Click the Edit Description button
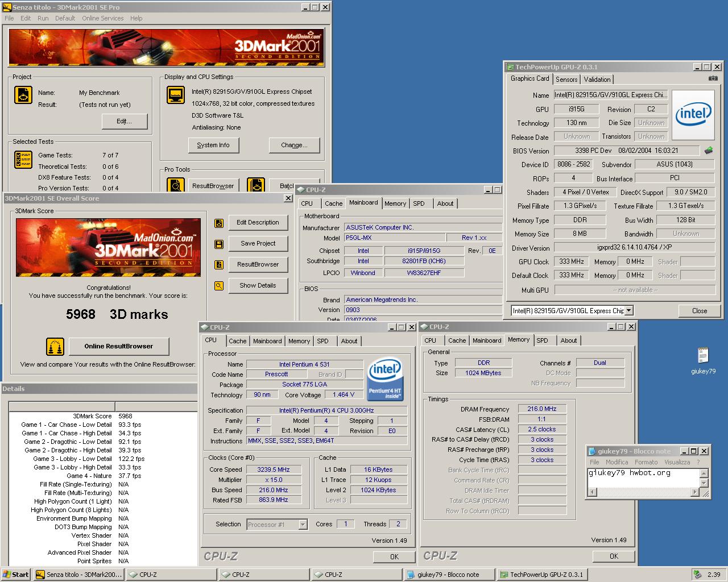 (x=258, y=223)
